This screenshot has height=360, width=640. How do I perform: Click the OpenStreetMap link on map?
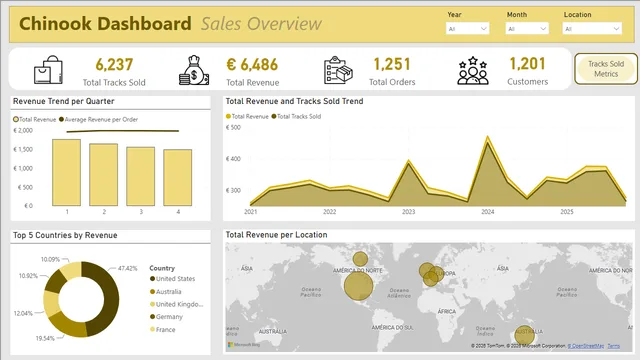(x=585, y=346)
